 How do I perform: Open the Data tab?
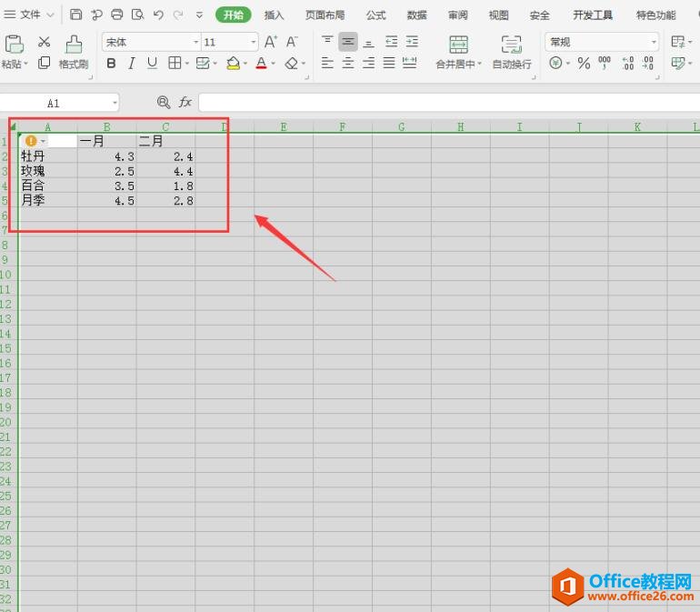[x=416, y=15]
